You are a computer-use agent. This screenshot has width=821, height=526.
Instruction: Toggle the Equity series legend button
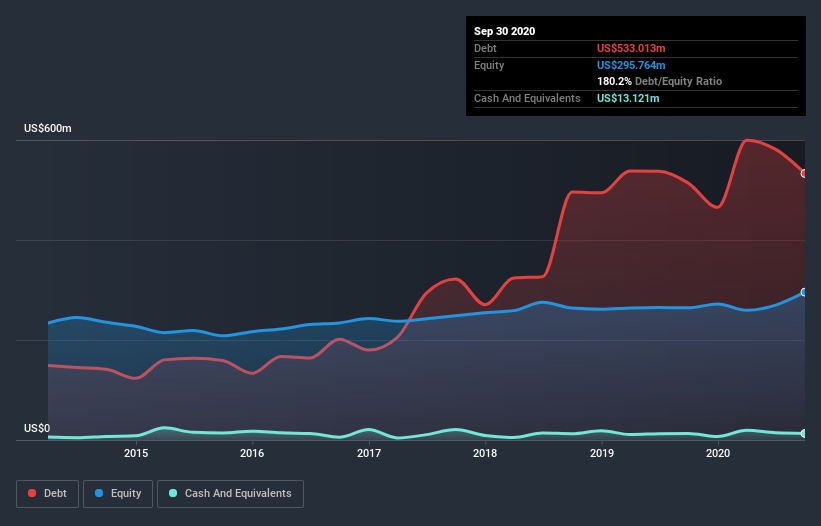(118, 494)
